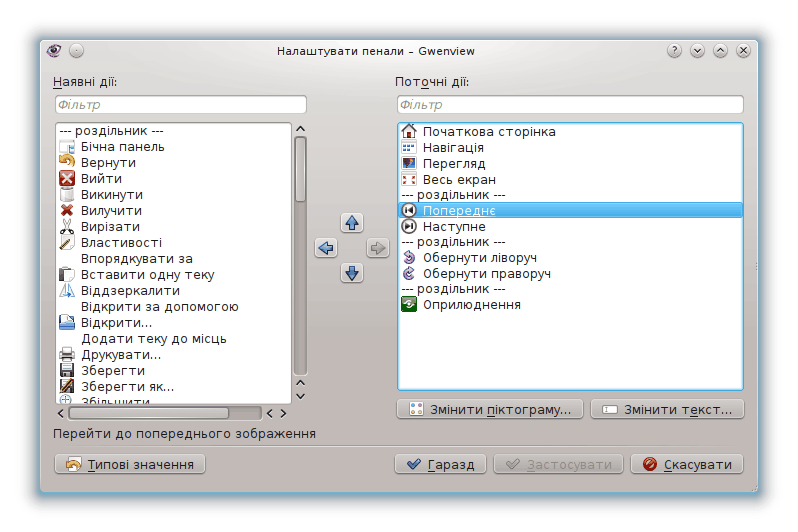
Task: Select the Початкова сторінка home item
Action: [x=488, y=131]
